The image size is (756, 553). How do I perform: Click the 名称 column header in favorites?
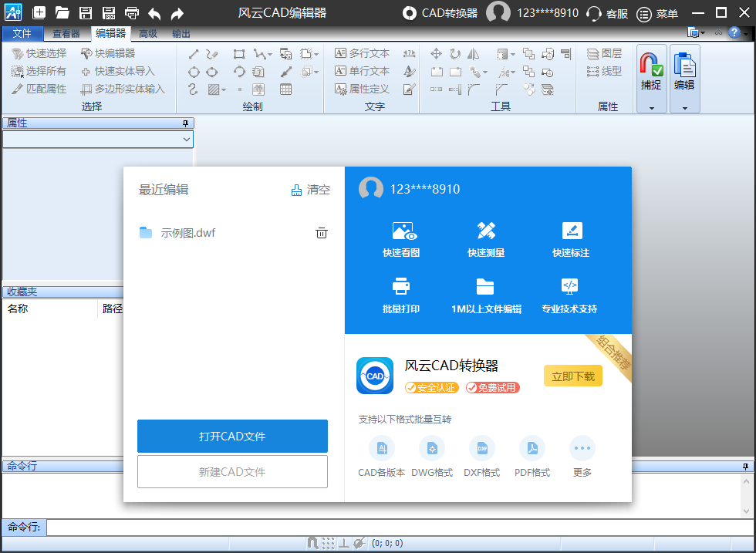coord(18,309)
